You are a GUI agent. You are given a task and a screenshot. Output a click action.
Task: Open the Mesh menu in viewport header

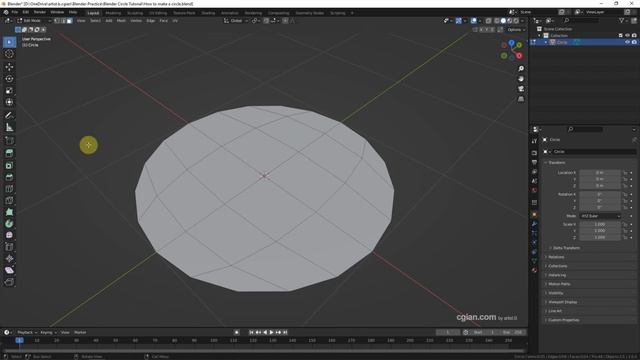point(121,20)
